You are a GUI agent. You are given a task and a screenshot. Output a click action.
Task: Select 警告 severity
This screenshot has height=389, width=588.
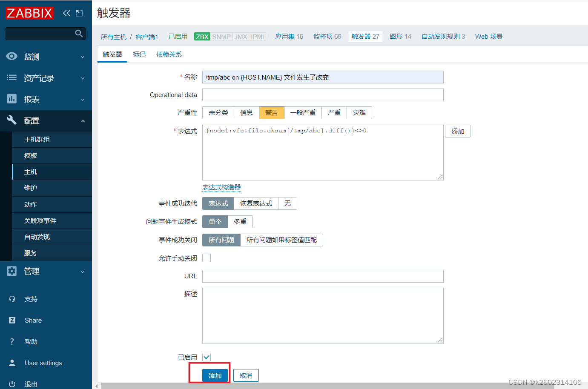pos(272,113)
